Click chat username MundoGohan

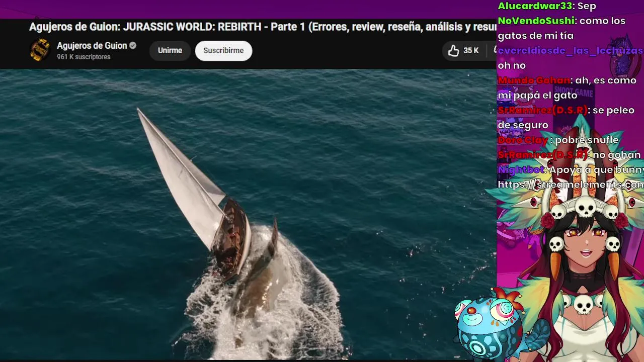534,80
